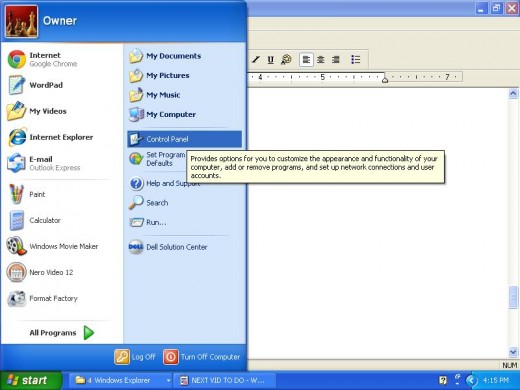The image size is (520, 390).
Task: Click the Start button on the taskbar
Action: 31,380
